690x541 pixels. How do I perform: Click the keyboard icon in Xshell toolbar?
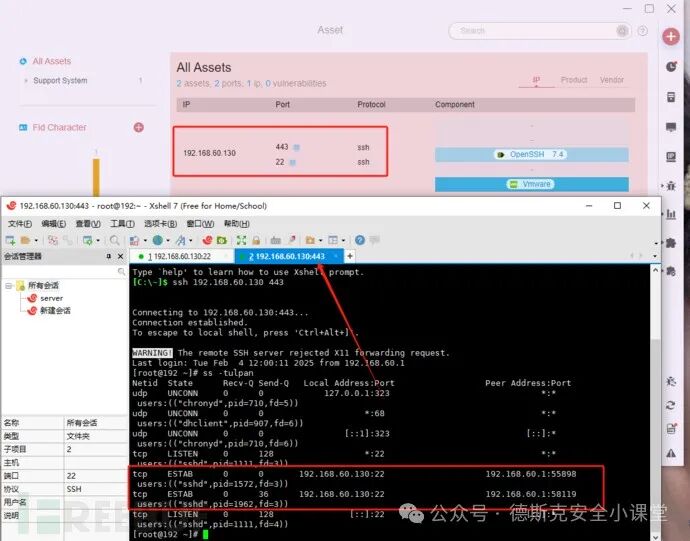[276, 240]
